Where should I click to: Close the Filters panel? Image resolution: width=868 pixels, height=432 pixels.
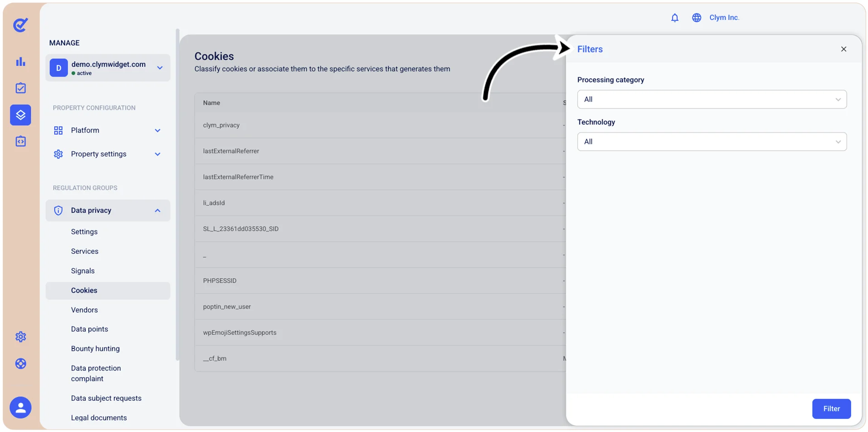(844, 49)
